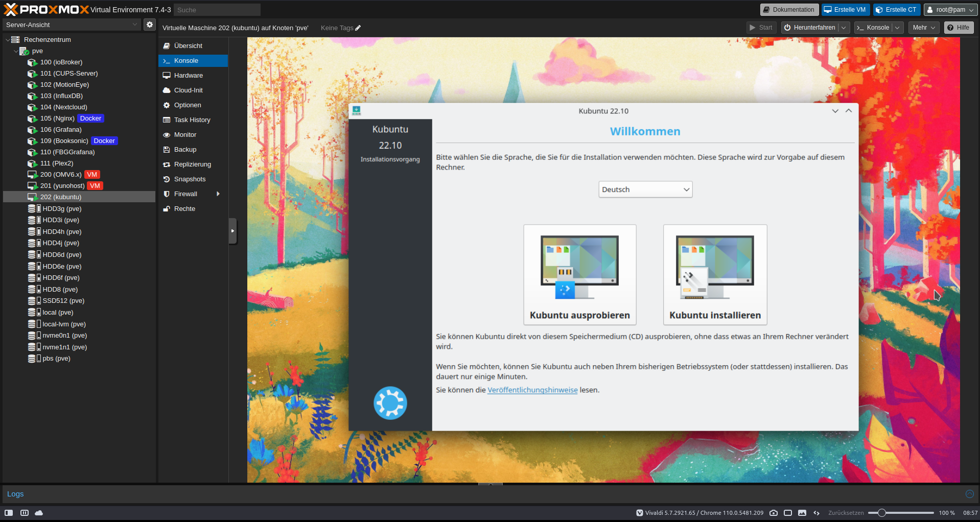Image resolution: width=980 pixels, height=522 pixels.
Task: Click page actions code icon
Action: tap(816, 513)
